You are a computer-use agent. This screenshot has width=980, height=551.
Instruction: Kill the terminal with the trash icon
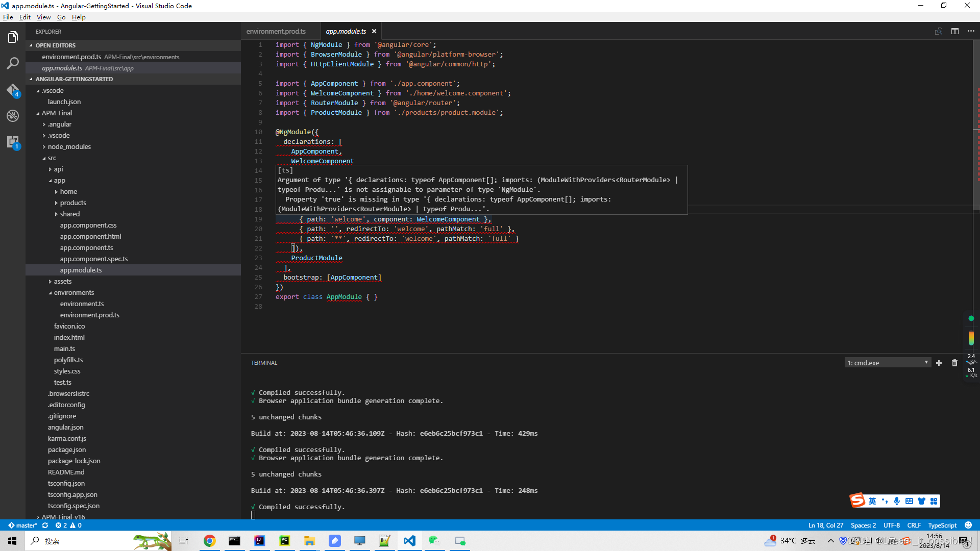coord(954,363)
